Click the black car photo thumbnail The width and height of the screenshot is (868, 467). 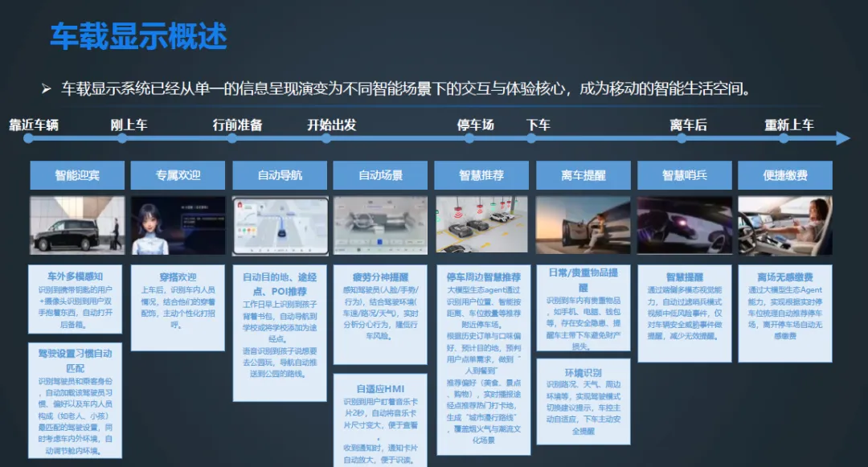pyautogui.click(x=77, y=227)
